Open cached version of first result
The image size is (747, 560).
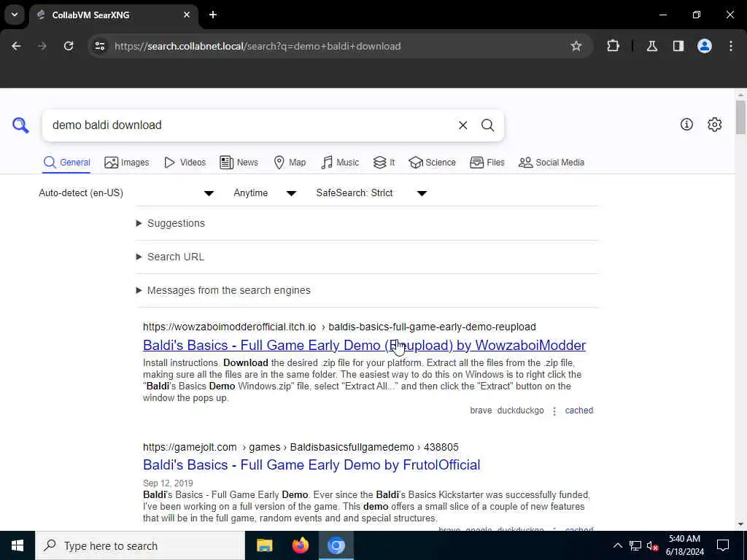click(x=578, y=411)
